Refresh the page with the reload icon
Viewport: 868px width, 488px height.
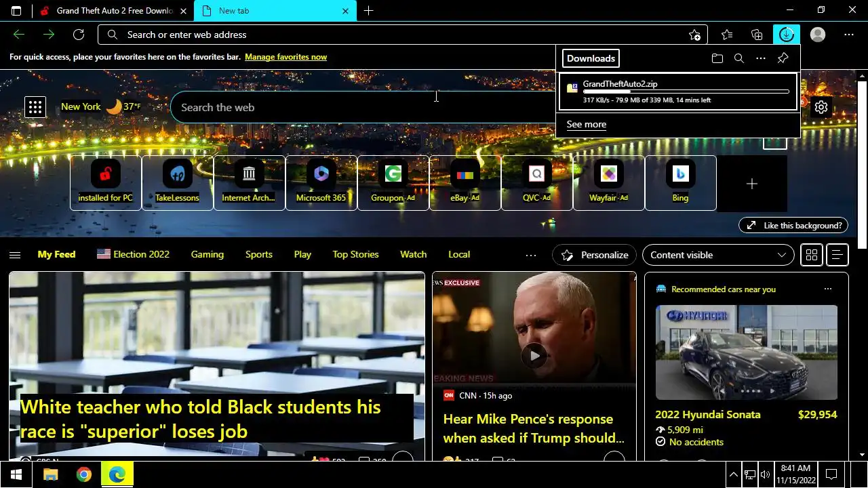79,35
